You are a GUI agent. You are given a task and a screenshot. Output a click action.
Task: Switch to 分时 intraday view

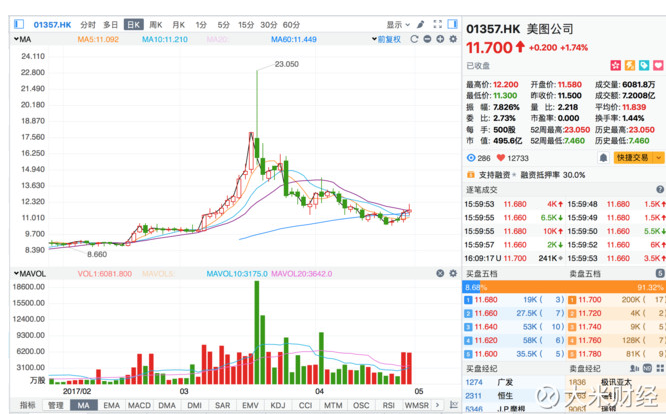pos(88,25)
